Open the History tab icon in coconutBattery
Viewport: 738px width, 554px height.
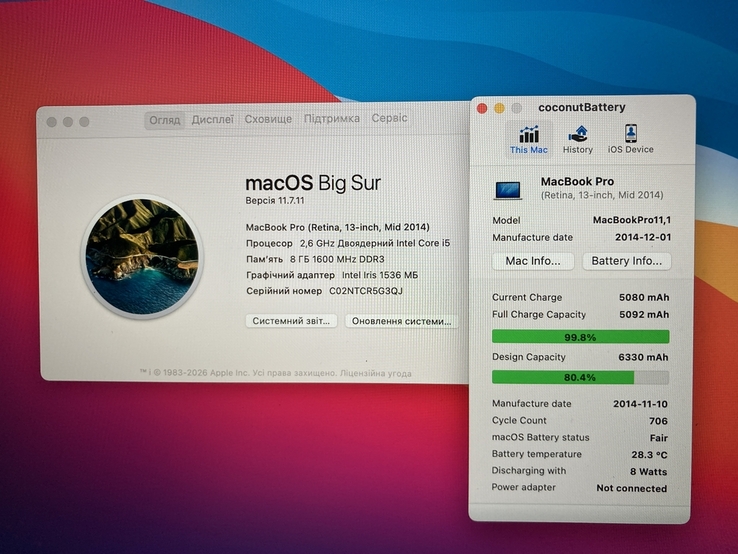click(x=578, y=134)
